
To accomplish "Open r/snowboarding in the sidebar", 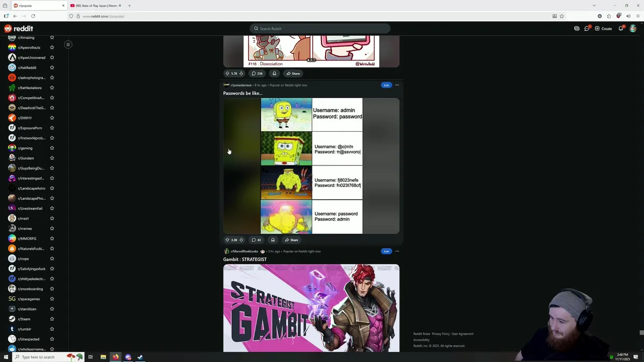I will point(30,289).
